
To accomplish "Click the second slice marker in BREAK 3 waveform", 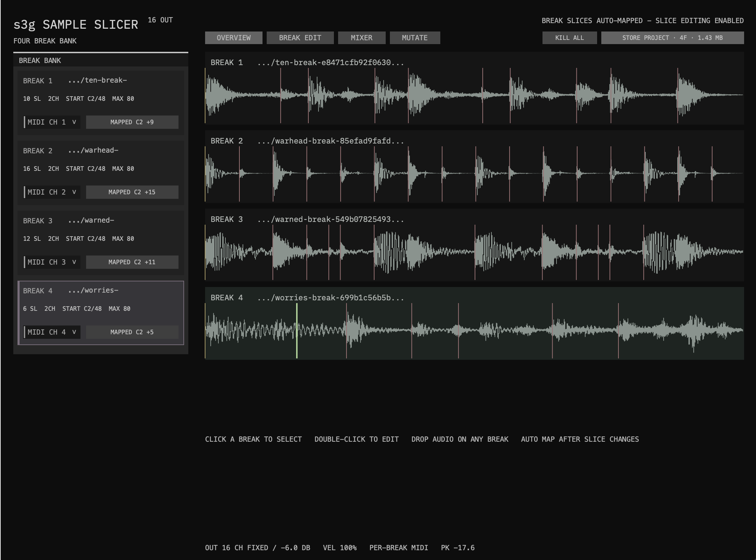I will point(273,252).
